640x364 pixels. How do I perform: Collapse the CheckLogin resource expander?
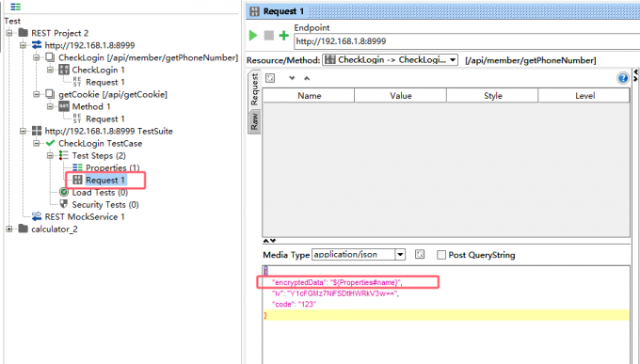[37, 57]
